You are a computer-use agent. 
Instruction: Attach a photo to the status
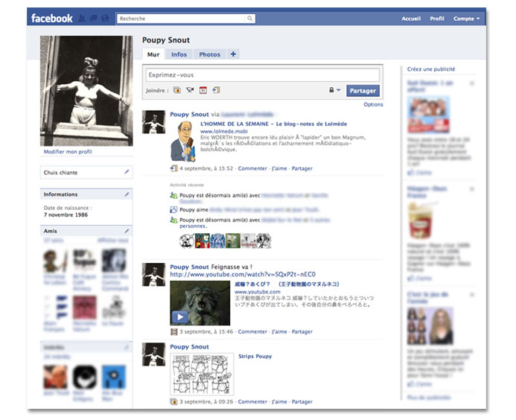click(x=177, y=90)
